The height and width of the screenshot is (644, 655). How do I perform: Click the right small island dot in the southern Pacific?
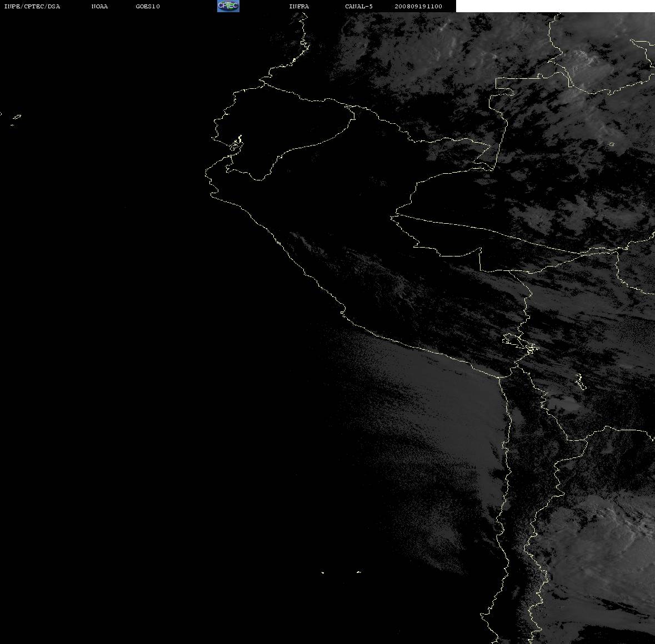point(359,572)
